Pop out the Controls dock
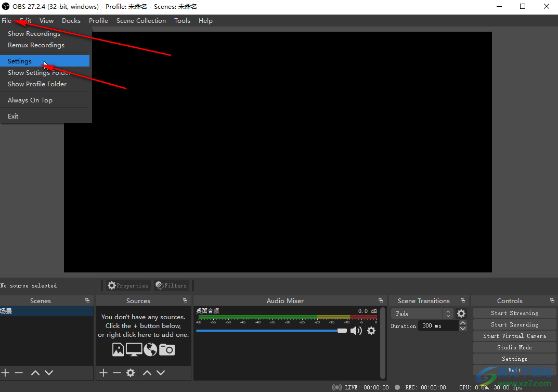This screenshot has height=392, width=558. pos(552,300)
